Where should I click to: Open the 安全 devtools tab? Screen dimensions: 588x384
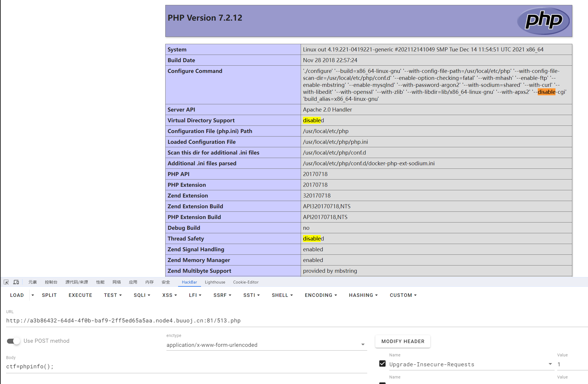pyautogui.click(x=166, y=282)
